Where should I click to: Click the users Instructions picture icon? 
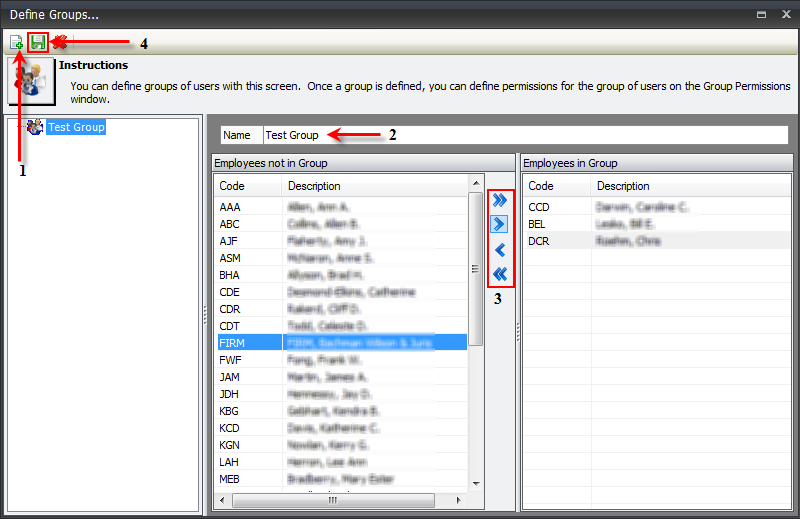(30, 81)
